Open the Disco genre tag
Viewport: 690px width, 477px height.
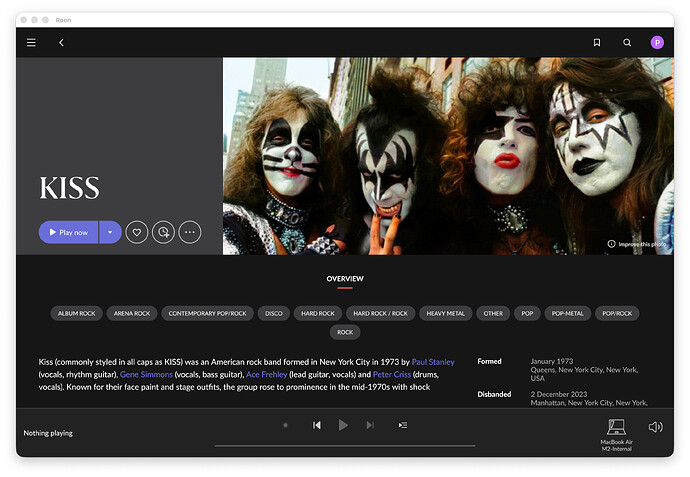pyautogui.click(x=274, y=313)
